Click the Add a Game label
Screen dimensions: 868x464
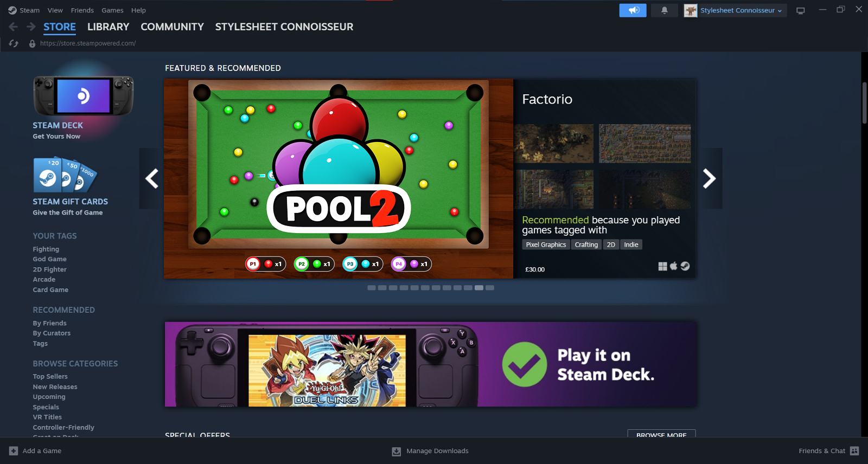pyautogui.click(x=42, y=451)
